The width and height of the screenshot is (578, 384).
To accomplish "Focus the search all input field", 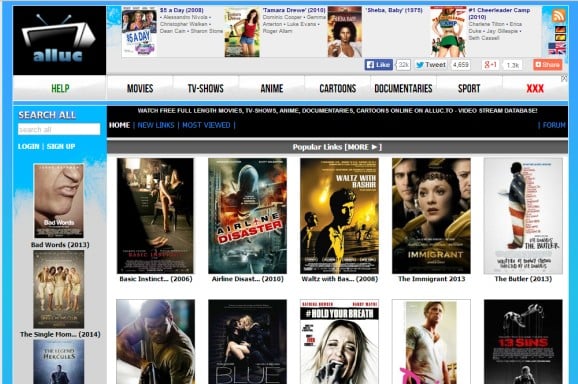I will click(x=59, y=129).
